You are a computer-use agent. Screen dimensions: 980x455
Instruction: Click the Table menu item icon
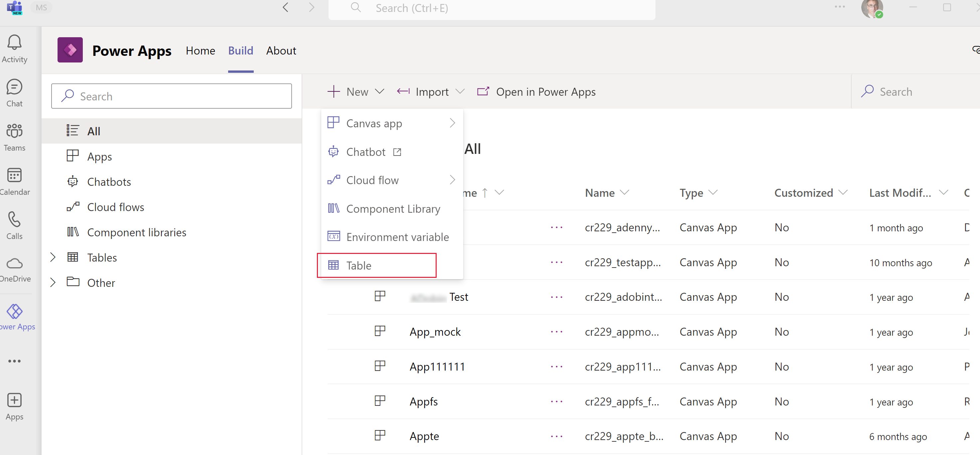[x=334, y=265]
